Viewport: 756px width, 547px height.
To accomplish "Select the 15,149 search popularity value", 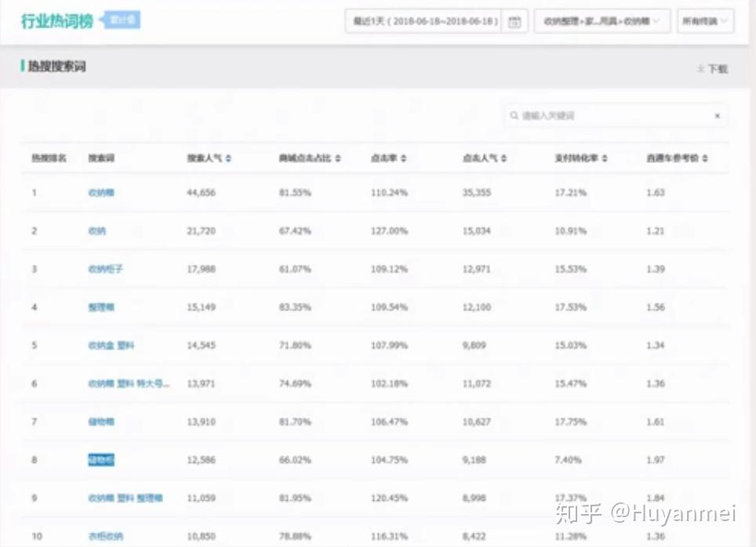I will 201,307.
